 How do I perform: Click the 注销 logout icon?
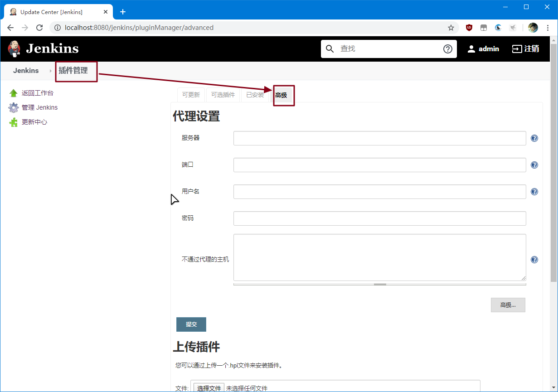[x=517, y=49]
